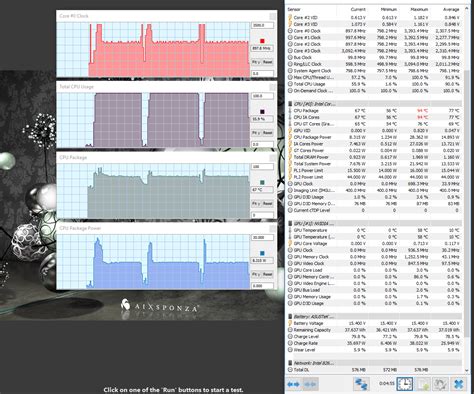Start logging with the sheet icon

pos(422,384)
